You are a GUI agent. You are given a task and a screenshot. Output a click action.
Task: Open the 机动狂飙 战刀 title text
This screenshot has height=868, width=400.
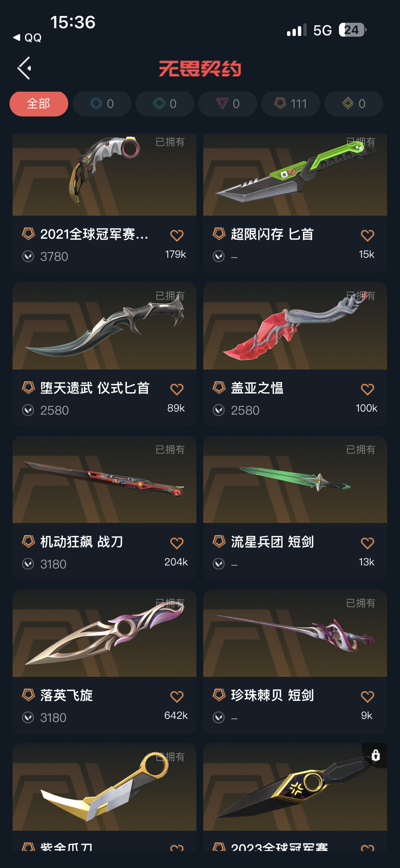coord(81,542)
